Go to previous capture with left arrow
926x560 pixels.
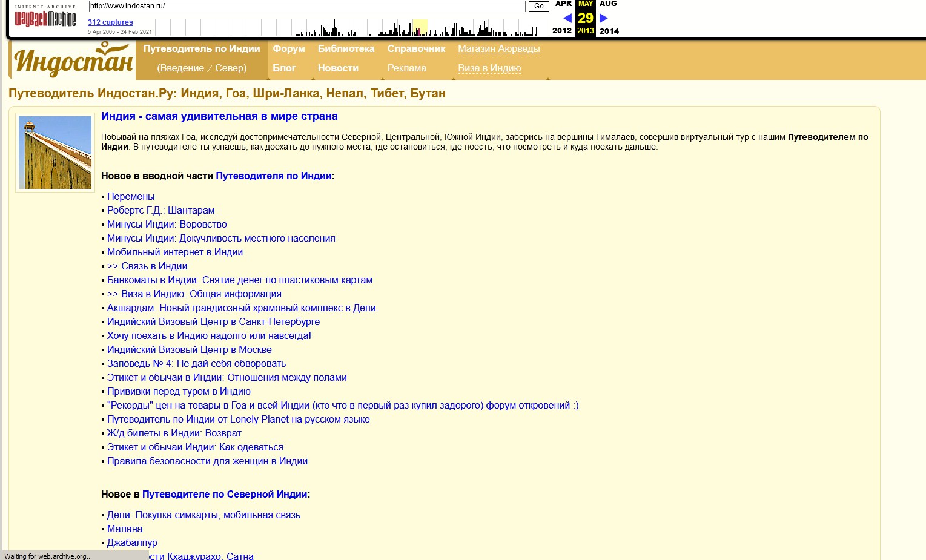click(567, 18)
